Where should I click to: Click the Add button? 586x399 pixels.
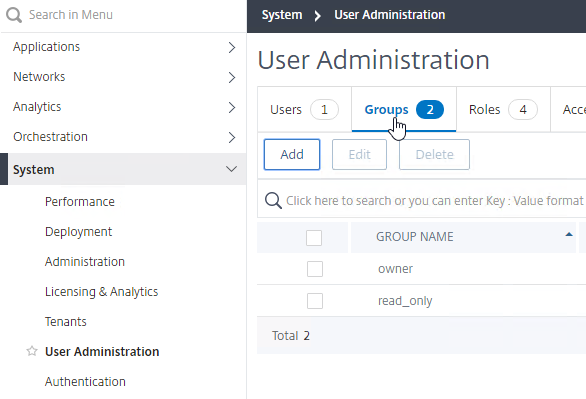point(292,154)
